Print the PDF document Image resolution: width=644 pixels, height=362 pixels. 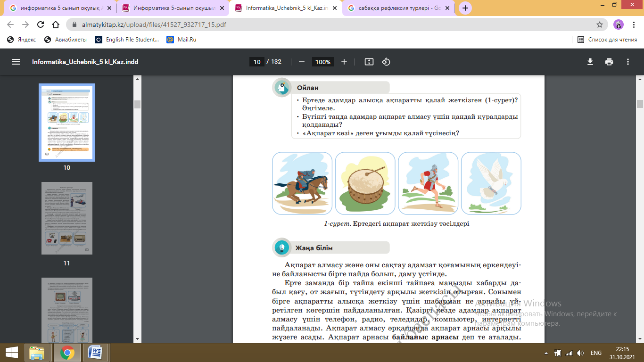(609, 62)
